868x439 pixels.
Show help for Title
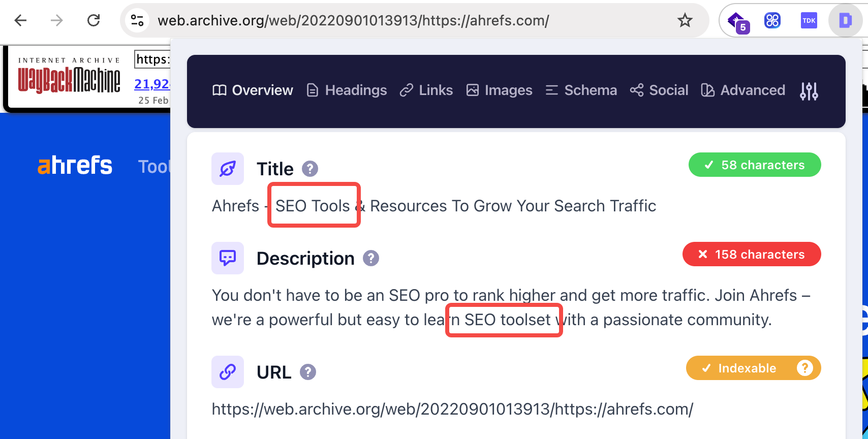tap(310, 169)
